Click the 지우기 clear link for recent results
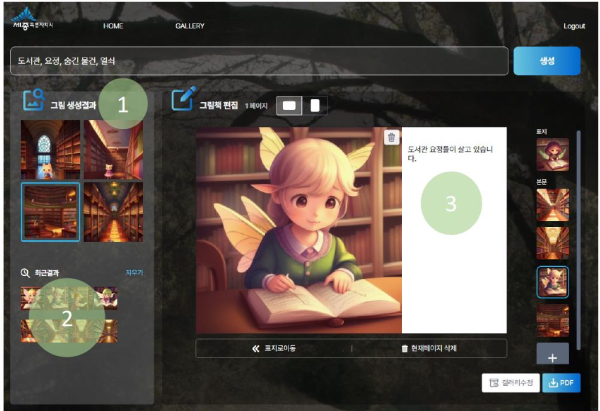Screen dimensions: 600x411 135,272
